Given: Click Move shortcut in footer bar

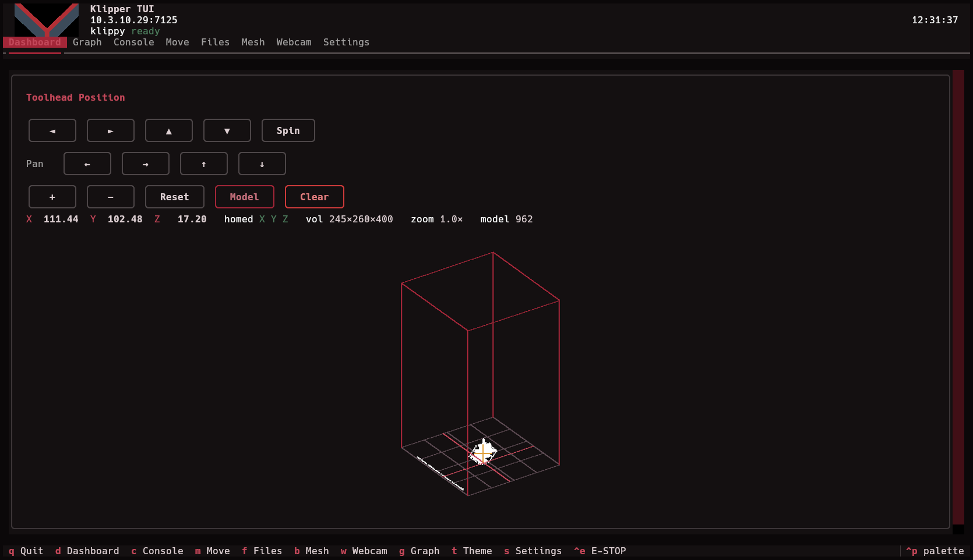Looking at the screenshot, I should pyautogui.click(x=213, y=551).
